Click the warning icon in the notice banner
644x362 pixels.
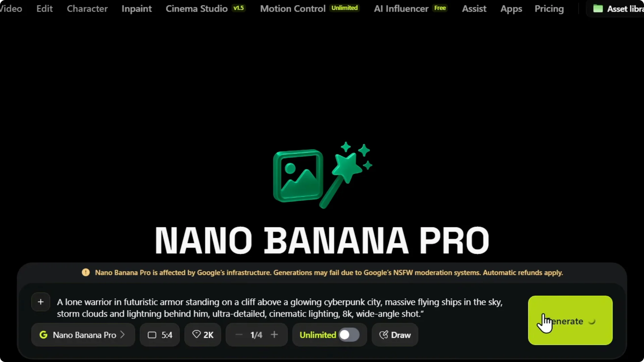pos(86,273)
